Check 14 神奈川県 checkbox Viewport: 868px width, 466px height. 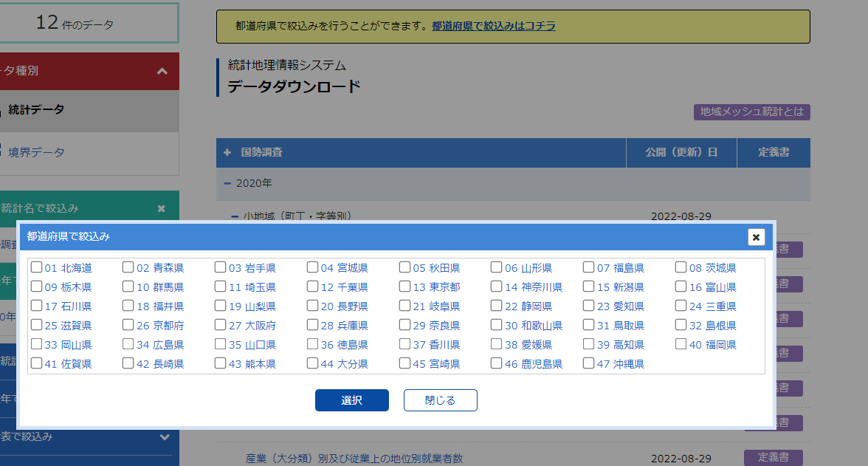pos(497,287)
